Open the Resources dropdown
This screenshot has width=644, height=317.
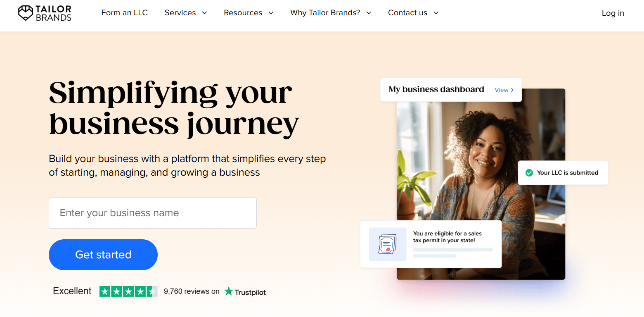(x=249, y=13)
